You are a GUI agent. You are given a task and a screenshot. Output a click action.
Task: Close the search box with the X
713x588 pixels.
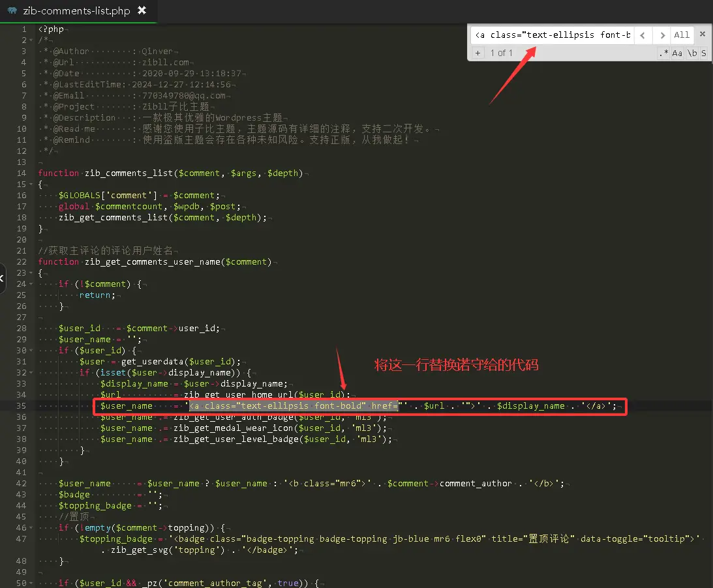coord(703,34)
